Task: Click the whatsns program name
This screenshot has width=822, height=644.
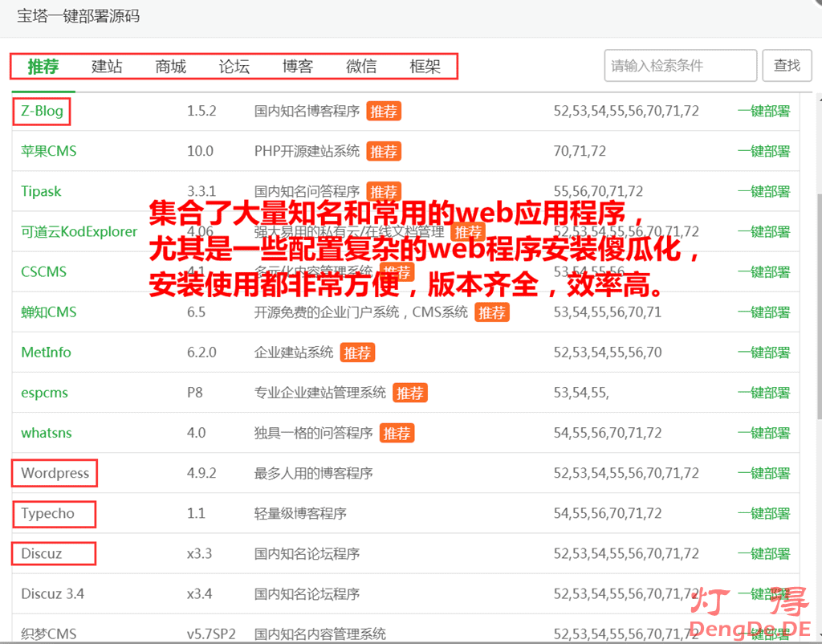Action: point(47,433)
